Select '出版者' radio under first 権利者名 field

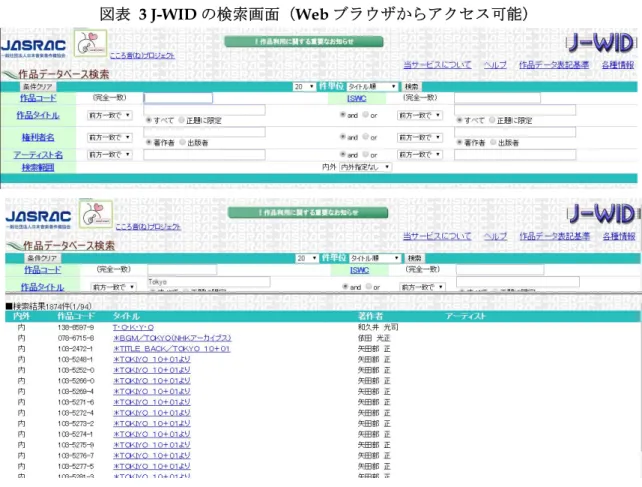coord(183,142)
